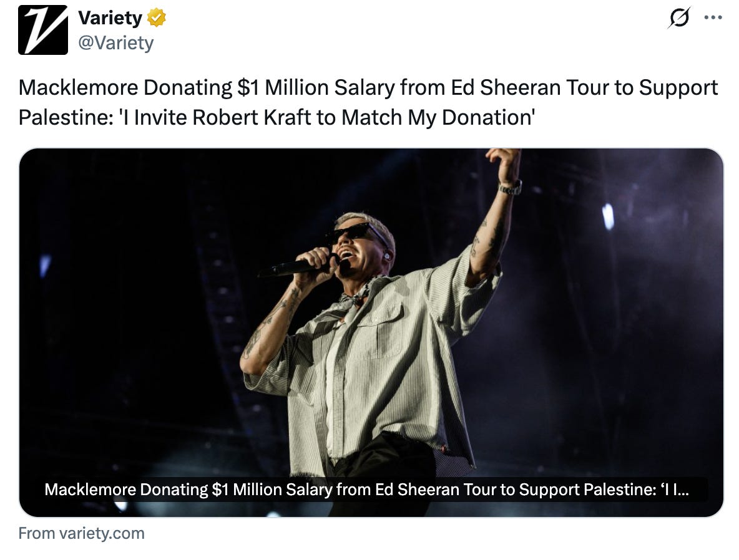Image resolution: width=739 pixels, height=560 pixels.
Task: Click the second tweet line starting with "Palestine:"
Action: pyautogui.click(x=277, y=118)
